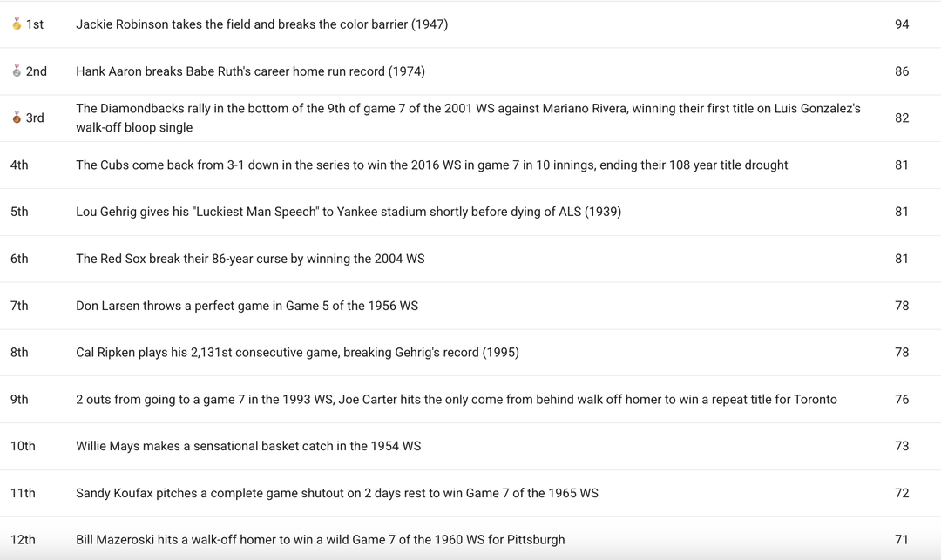Open the Sandy Koufax Game 7 shutout entry
This screenshot has width=941, height=560.
click(336, 493)
